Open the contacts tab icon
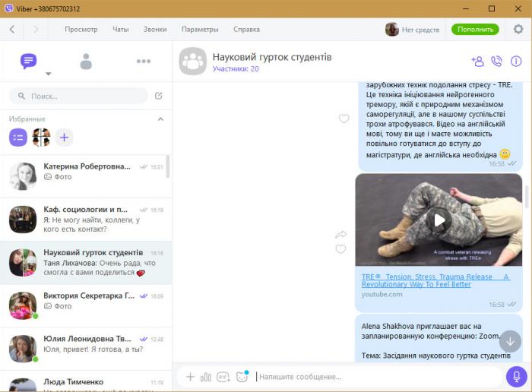The image size is (532, 392). click(86, 61)
